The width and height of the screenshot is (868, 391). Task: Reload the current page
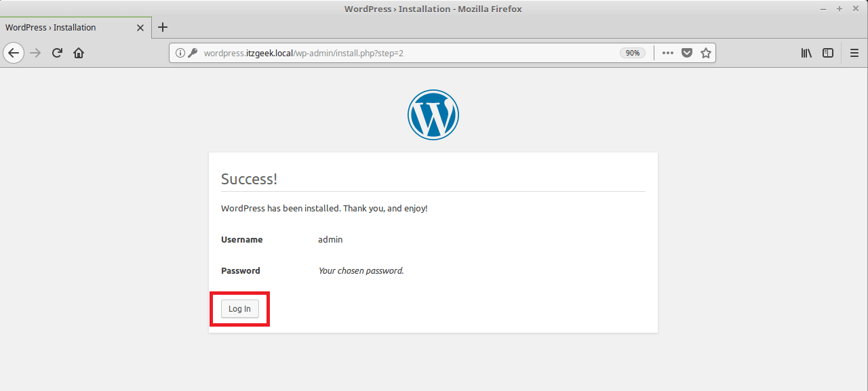(58, 53)
